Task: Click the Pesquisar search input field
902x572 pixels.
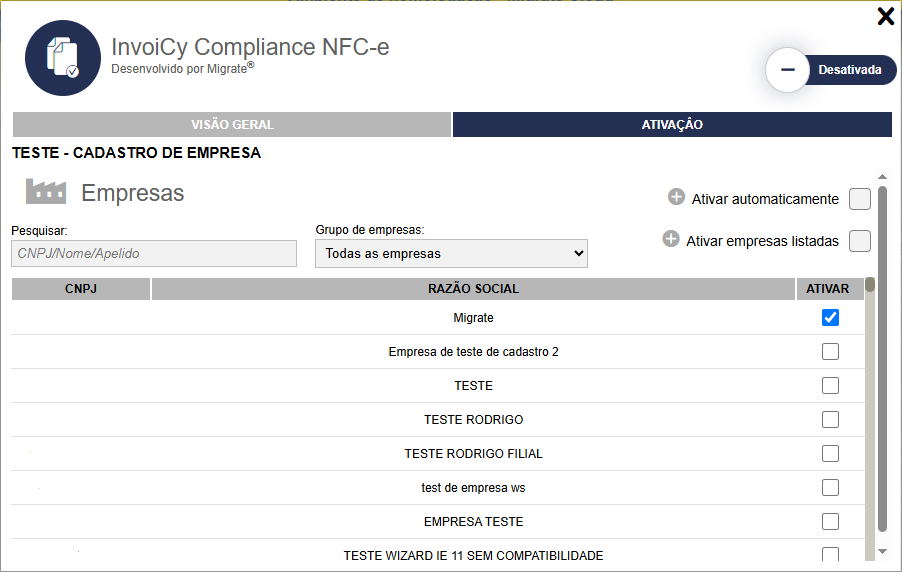Action: click(154, 254)
